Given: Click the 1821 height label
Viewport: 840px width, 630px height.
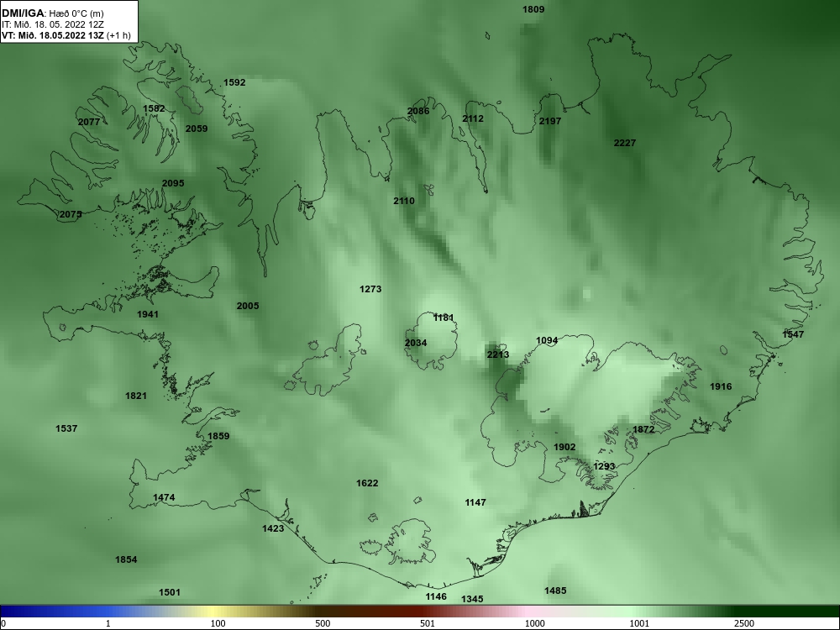Looking at the screenshot, I should pyautogui.click(x=135, y=396).
